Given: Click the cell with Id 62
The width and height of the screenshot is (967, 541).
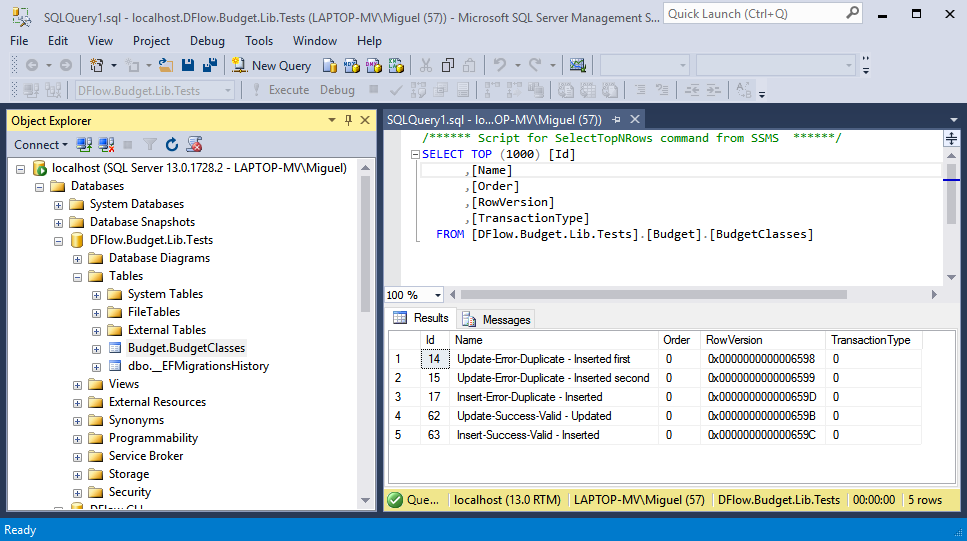Looking at the screenshot, I should 434,416.
